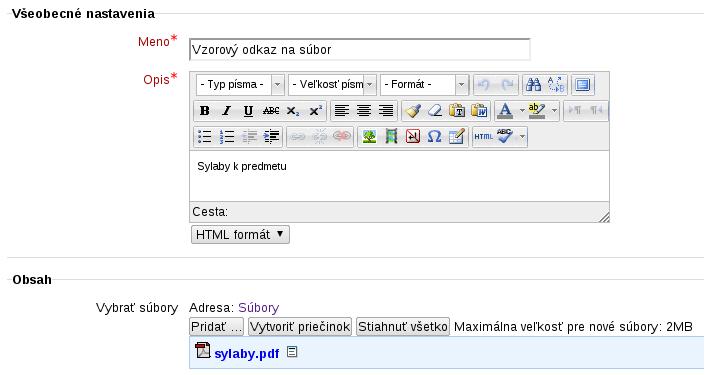Apply strikethrough formatting
This screenshot has height=375, width=705.
(x=271, y=111)
